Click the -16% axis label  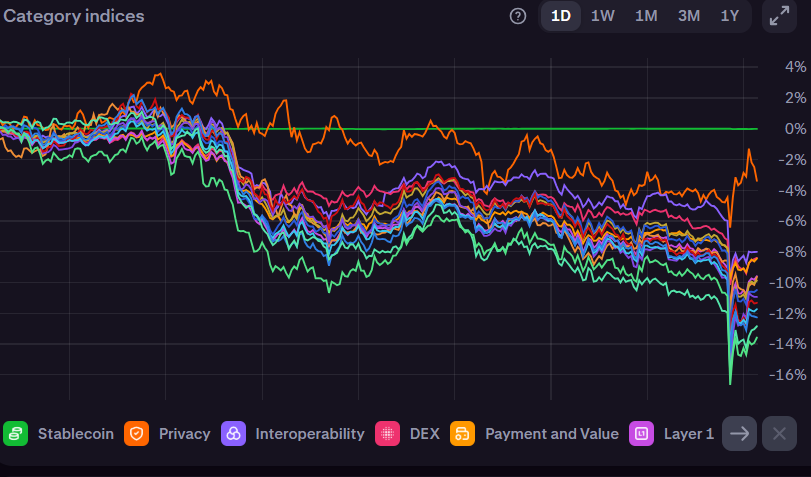coord(788,375)
